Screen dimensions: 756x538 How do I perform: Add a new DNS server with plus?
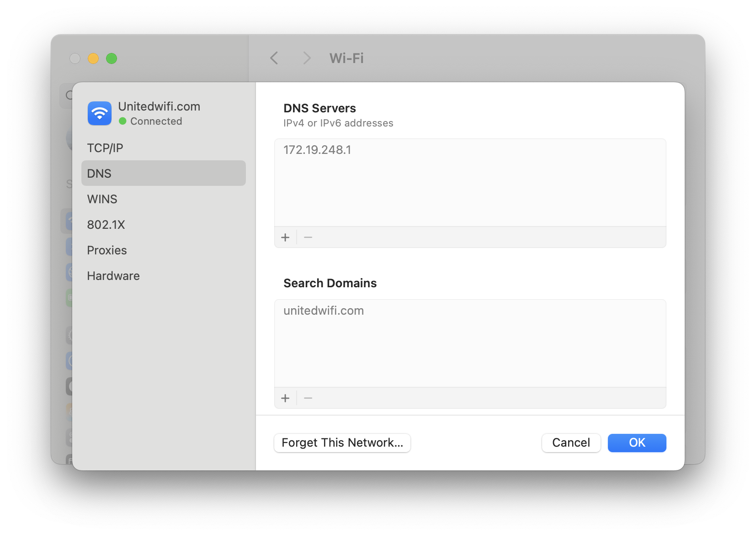(x=286, y=237)
